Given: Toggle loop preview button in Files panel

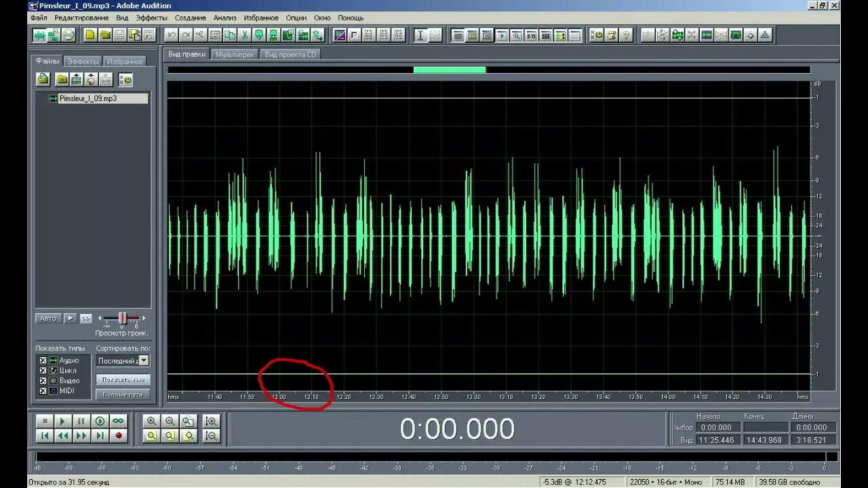Looking at the screenshot, I should (x=86, y=319).
